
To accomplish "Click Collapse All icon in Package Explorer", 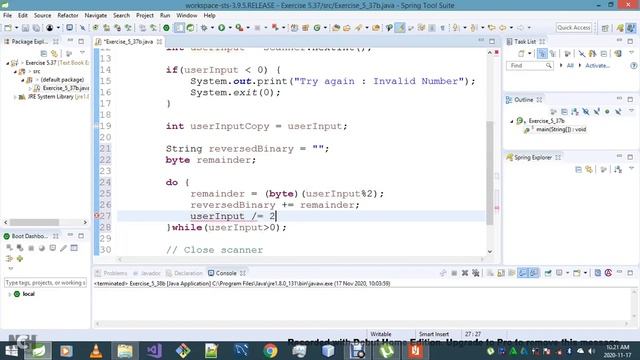I will tap(44, 53).
